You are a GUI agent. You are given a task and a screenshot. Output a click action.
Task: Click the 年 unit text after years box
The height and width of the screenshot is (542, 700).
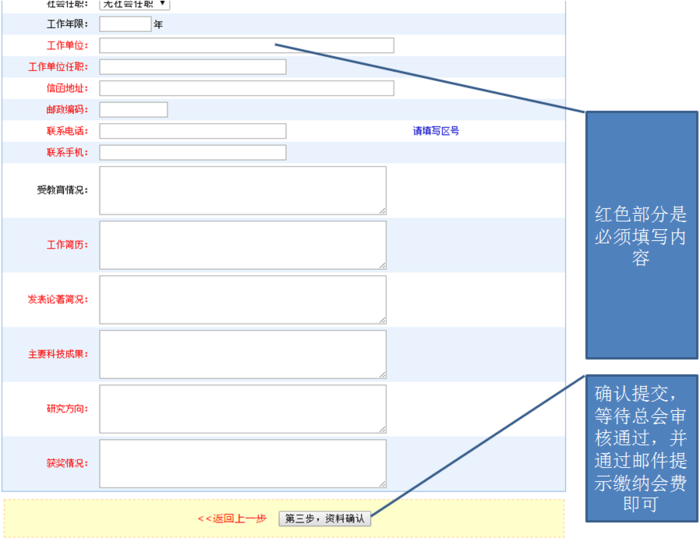click(x=158, y=25)
